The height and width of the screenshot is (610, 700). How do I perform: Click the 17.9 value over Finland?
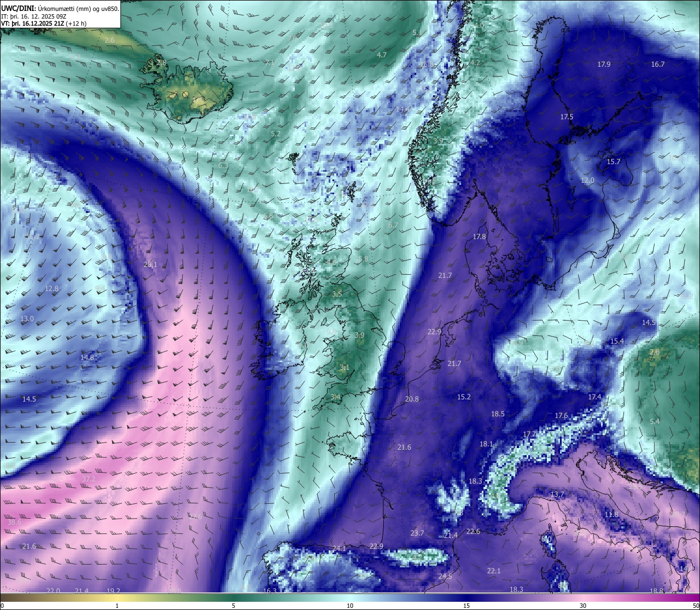pos(604,64)
